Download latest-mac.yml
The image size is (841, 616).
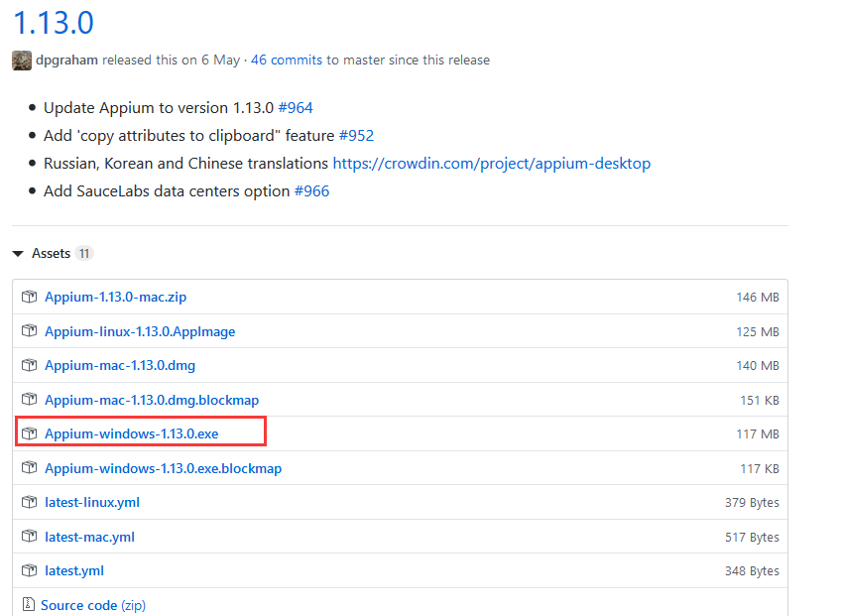click(x=89, y=537)
